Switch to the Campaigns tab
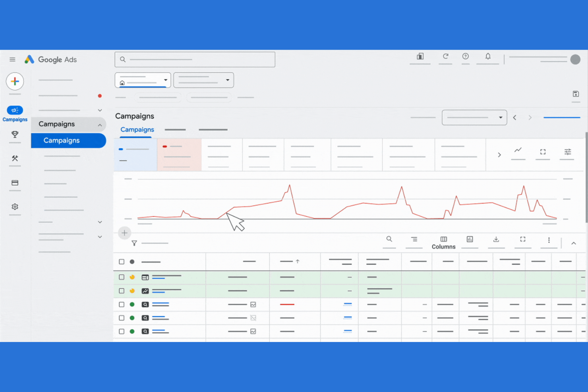588x392 pixels. (137, 129)
